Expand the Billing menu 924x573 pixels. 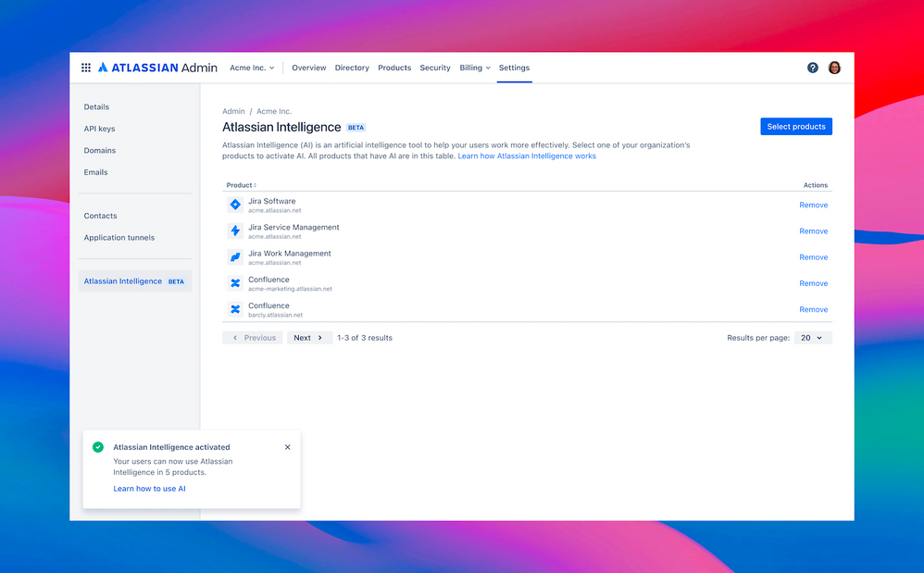pos(475,68)
